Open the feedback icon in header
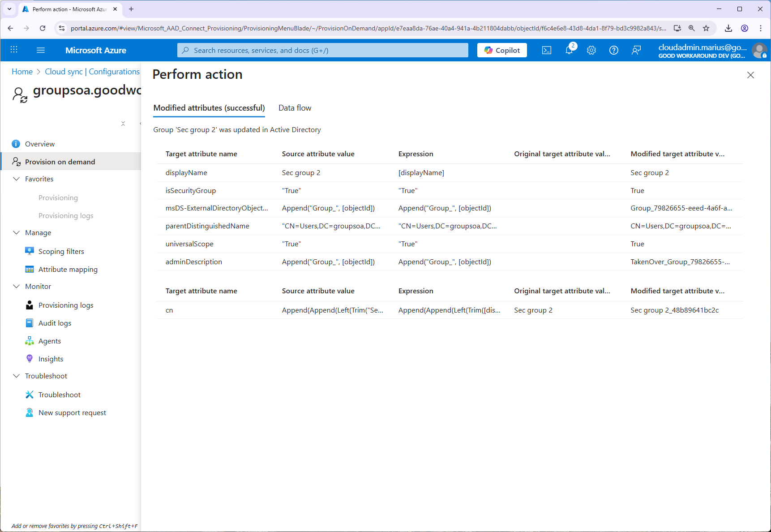 [636, 50]
